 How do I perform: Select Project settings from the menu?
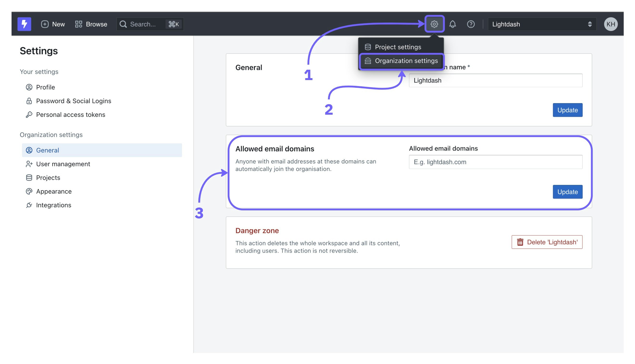click(398, 47)
